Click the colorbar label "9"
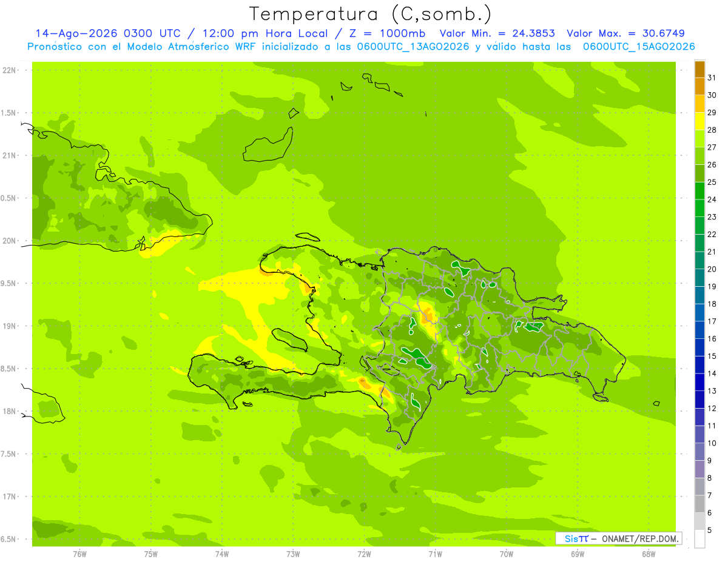The width and height of the screenshot is (728, 562). point(710,461)
